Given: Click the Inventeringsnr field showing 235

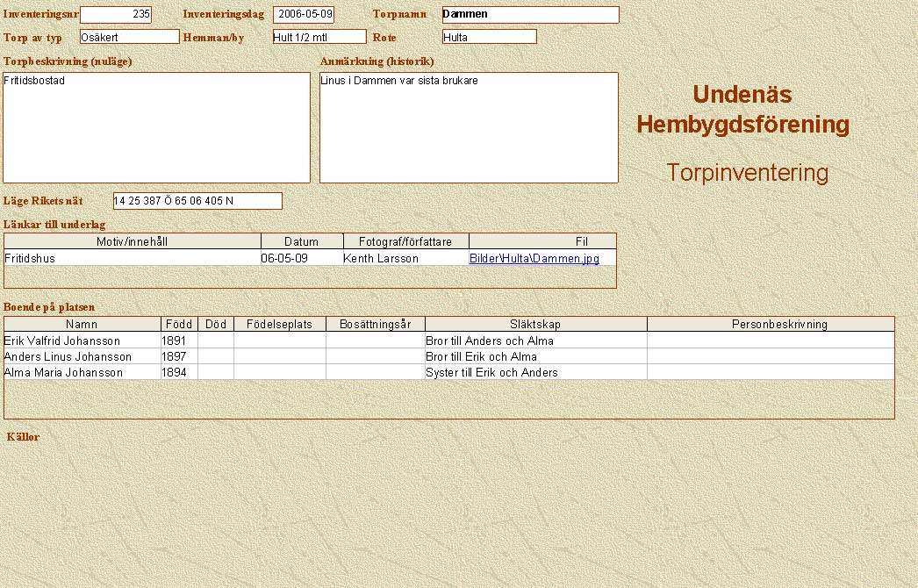Looking at the screenshot, I should click(x=116, y=15).
